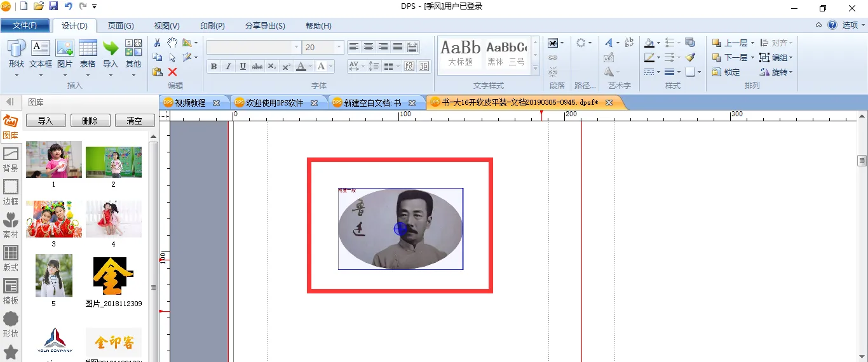Click the scissors Cut icon

tap(158, 43)
